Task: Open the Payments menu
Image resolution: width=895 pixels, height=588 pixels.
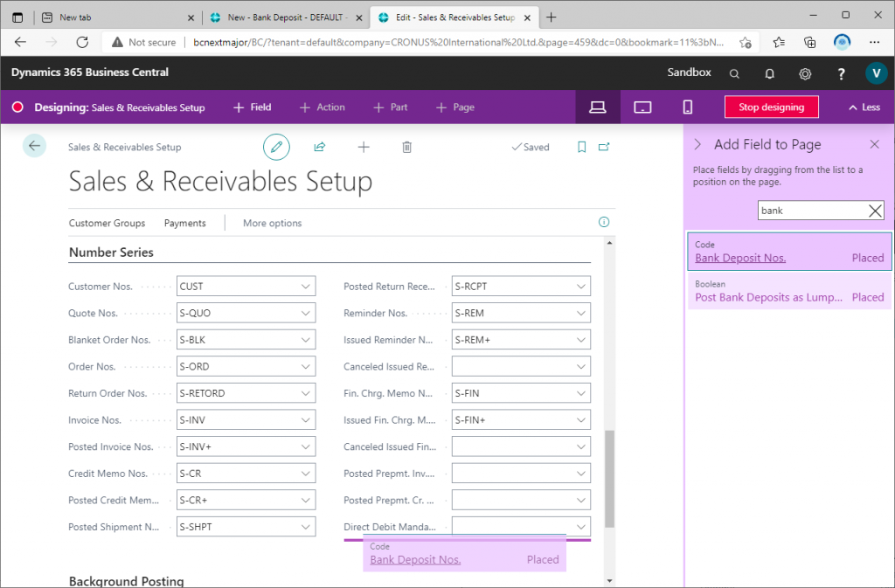Action: (x=185, y=223)
